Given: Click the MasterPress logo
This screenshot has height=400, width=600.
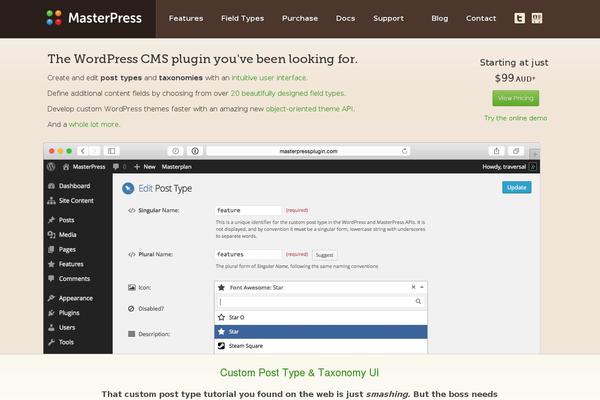Looking at the screenshot, I should pyautogui.click(x=94, y=18).
